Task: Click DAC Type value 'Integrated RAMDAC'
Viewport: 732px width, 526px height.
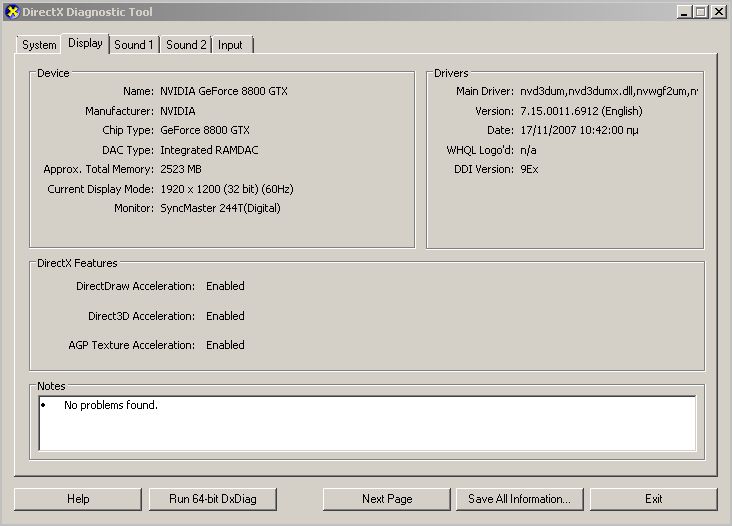Action: tap(209, 150)
